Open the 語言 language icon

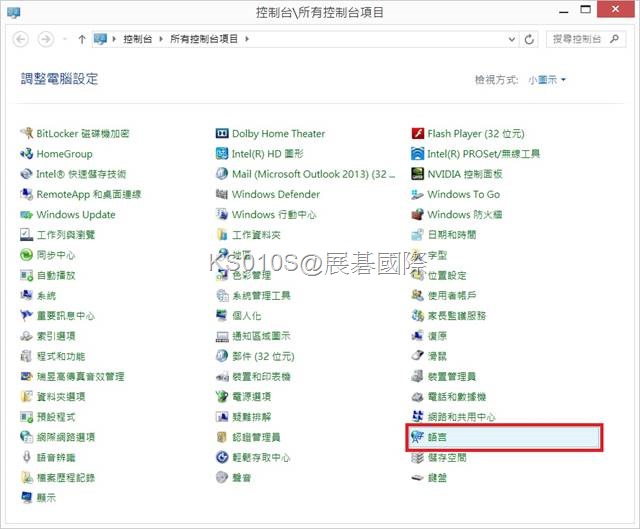click(x=418, y=437)
